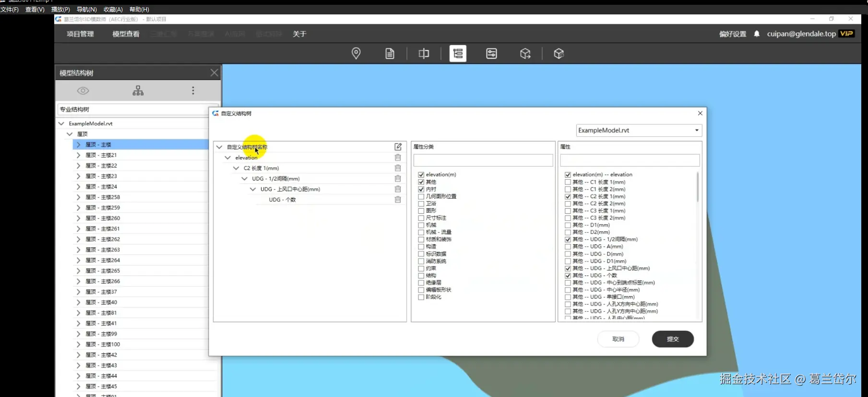Image resolution: width=868 pixels, height=397 pixels.
Task: Collapse ExampleModel.rvt node in structure tree
Action: [61, 123]
